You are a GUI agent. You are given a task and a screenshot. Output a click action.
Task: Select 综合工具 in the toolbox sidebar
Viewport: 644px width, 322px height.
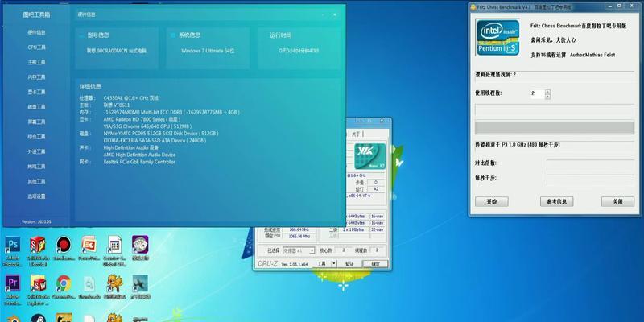coord(36,137)
